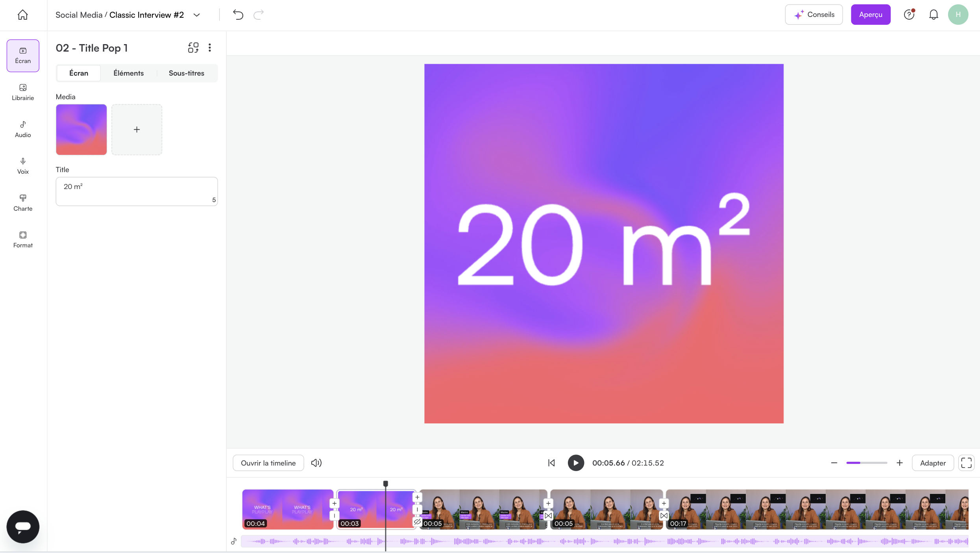Click the replace screen template icon
This screenshot has height=553, width=980.
pyautogui.click(x=193, y=48)
